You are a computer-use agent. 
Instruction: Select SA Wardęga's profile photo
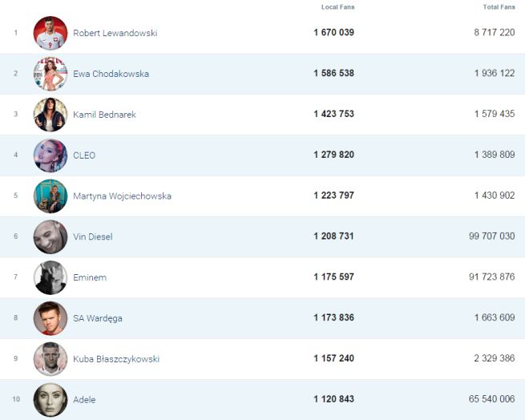pos(50,318)
